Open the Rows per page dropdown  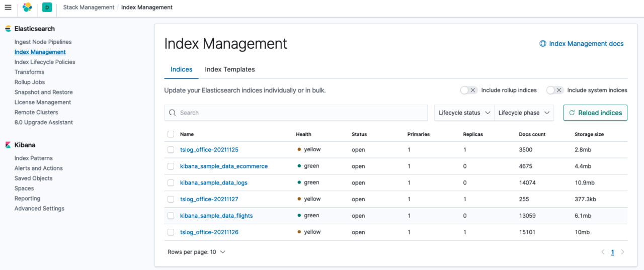197,252
